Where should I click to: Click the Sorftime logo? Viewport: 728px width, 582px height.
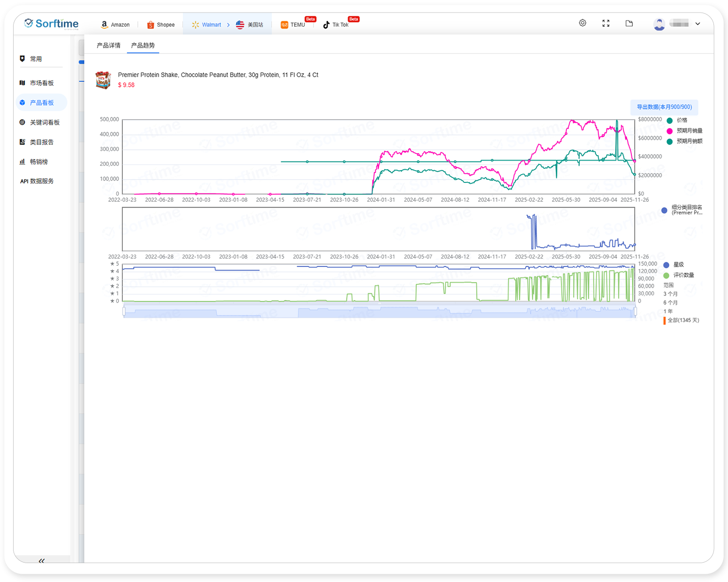tap(51, 24)
